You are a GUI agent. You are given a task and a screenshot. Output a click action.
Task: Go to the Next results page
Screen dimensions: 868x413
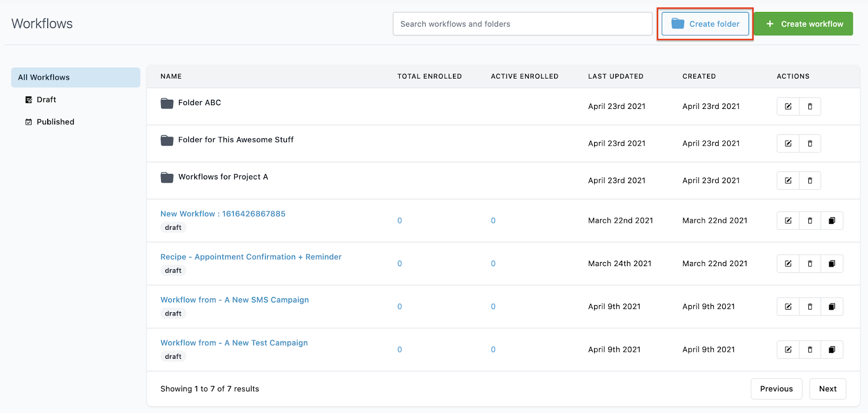(827, 389)
